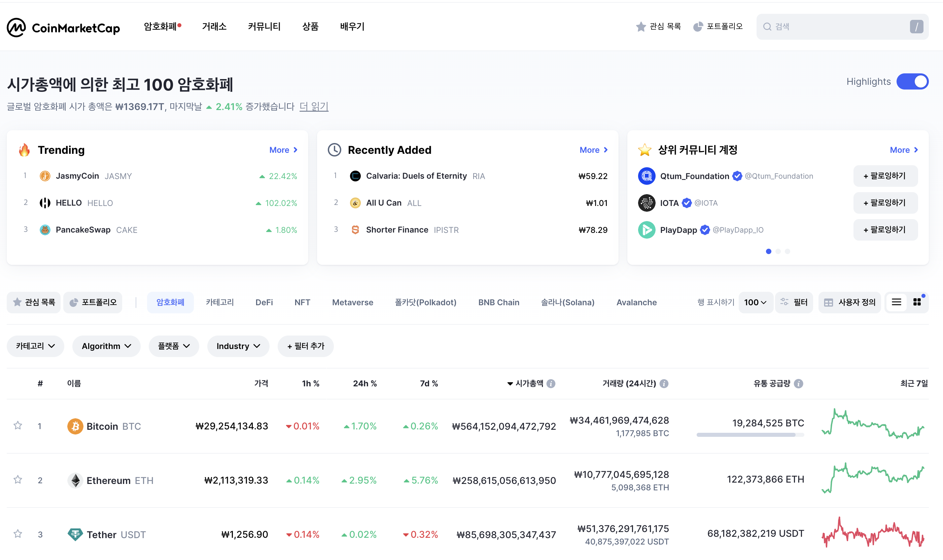Viewport: 943px width, 560px height.
Task: Click More link in Trending card
Action: pyautogui.click(x=283, y=150)
